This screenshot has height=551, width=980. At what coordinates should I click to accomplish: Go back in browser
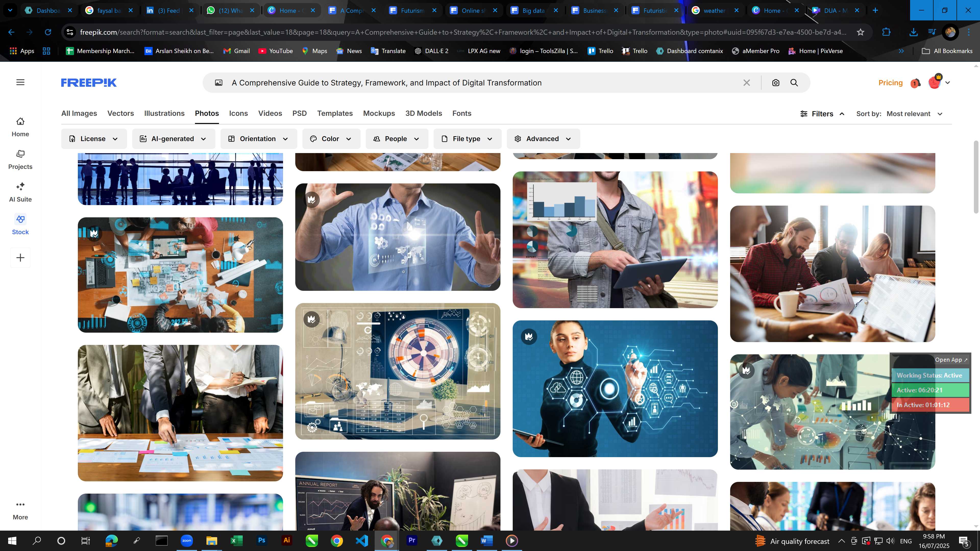pyautogui.click(x=11, y=32)
